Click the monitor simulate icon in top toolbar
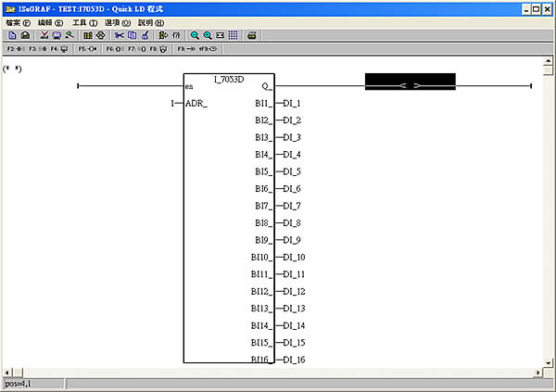 click(57, 34)
